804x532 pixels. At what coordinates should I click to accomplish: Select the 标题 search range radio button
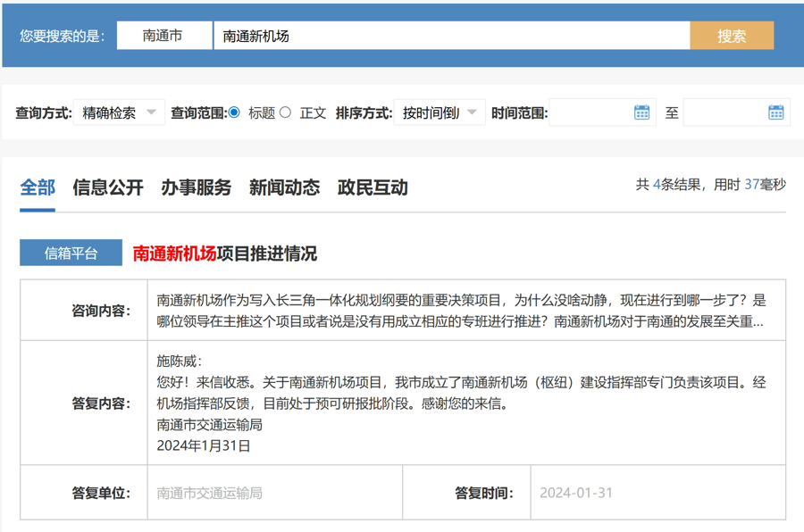point(234,112)
